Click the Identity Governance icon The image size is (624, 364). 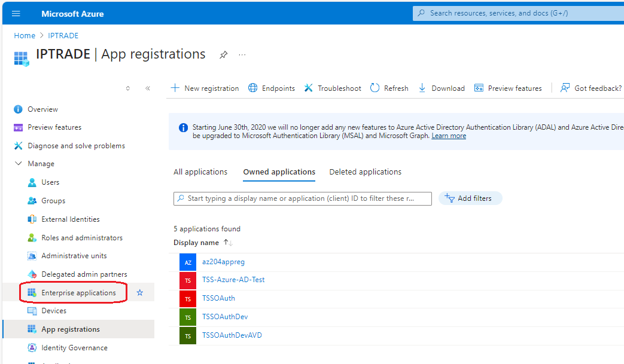[32, 348]
